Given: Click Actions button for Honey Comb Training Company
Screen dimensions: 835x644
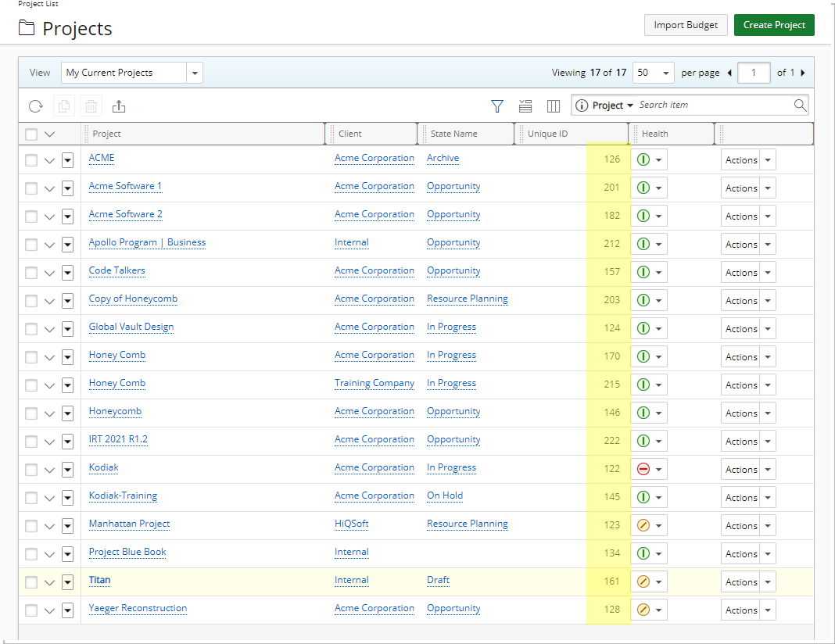Looking at the screenshot, I should click(x=740, y=385).
